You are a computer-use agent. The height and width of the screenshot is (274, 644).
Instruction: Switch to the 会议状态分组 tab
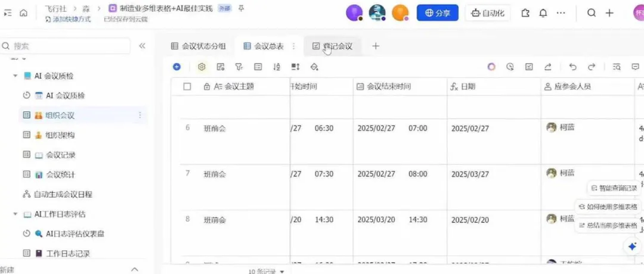pyautogui.click(x=199, y=46)
